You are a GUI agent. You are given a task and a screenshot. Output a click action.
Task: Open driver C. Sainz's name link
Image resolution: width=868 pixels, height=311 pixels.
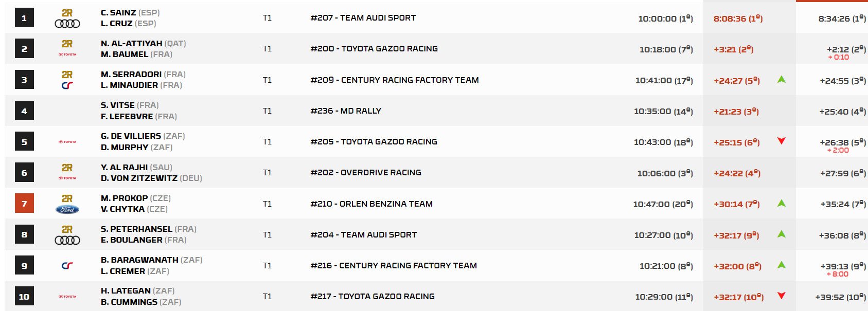click(x=118, y=13)
